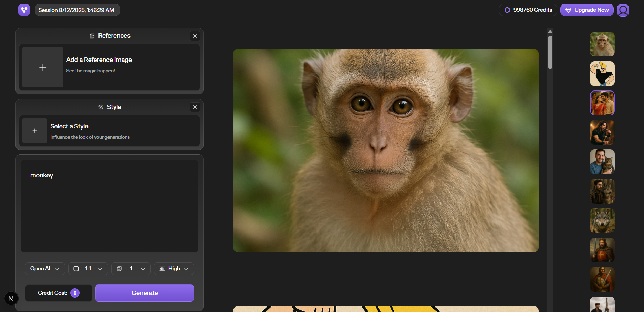Close the References panel
Image resolution: width=644 pixels, height=312 pixels.
point(195,36)
